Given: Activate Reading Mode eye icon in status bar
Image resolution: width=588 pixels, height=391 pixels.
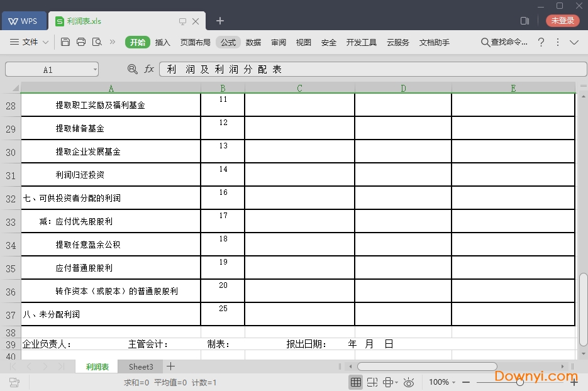Looking at the screenshot, I should pos(409,382).
